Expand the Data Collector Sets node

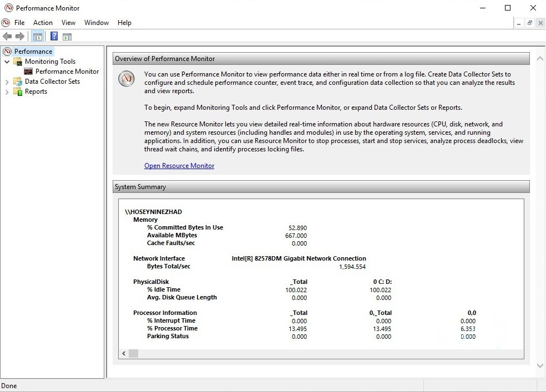tap(7, 82)
